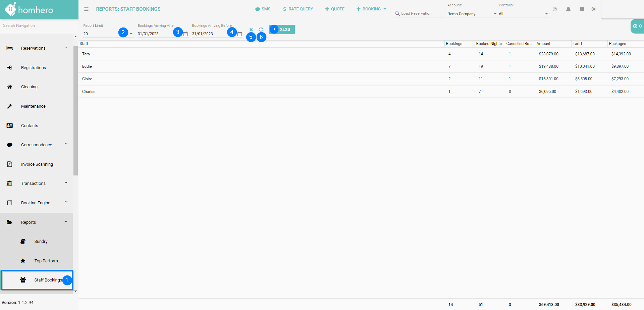
Task: Open the notifications bell icon
Action: click(568, 9)
